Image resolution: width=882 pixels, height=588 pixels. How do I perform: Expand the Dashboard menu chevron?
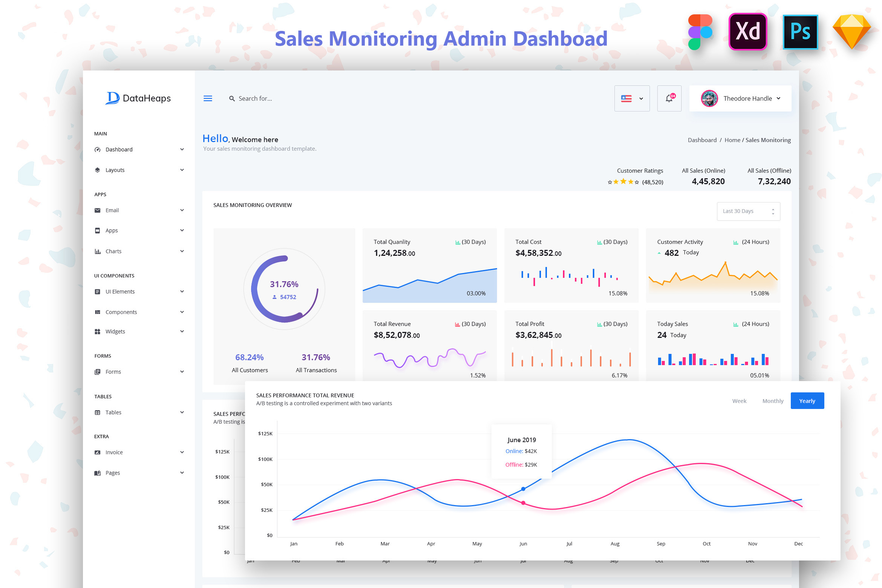click(182, 150)
